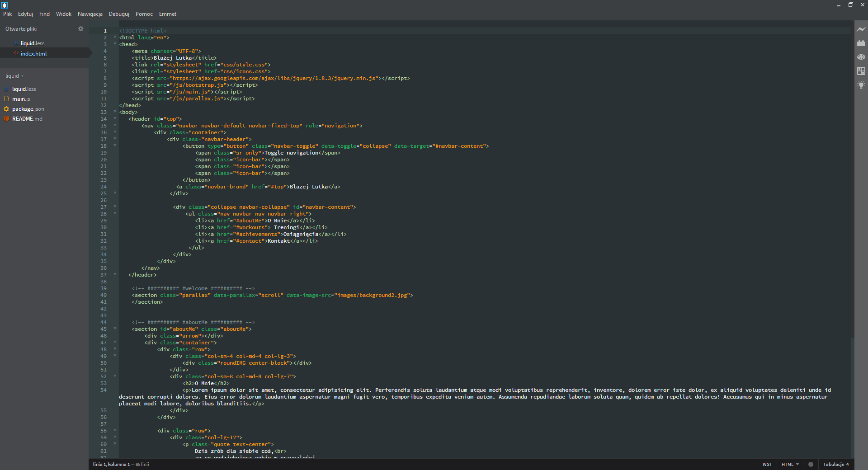Click the lint status circle in the status bar
Viewport: 868px width, 470px height.
[x=811, y=464]
